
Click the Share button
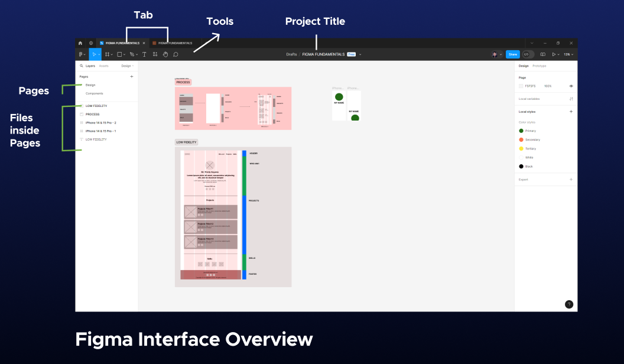click(513, 54)
